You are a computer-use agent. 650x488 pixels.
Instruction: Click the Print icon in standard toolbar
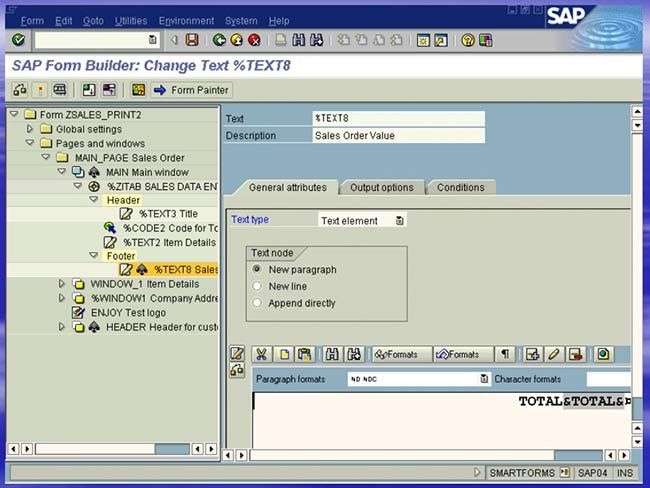coord(281,40)
